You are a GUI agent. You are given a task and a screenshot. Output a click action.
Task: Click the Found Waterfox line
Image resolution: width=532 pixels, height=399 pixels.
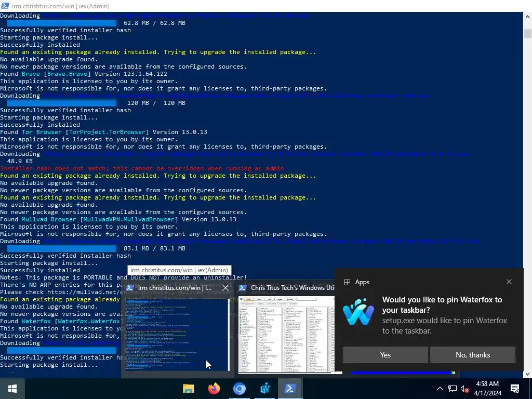coord(61,321)
